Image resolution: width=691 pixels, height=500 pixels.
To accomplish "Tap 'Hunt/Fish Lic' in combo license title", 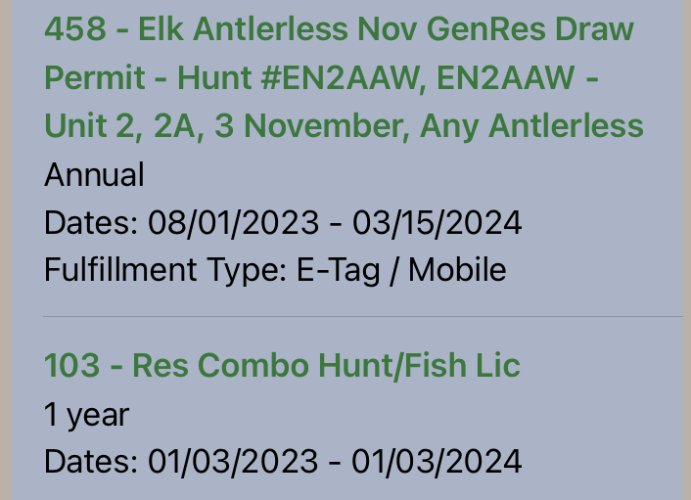I will [x=419, y=365].
